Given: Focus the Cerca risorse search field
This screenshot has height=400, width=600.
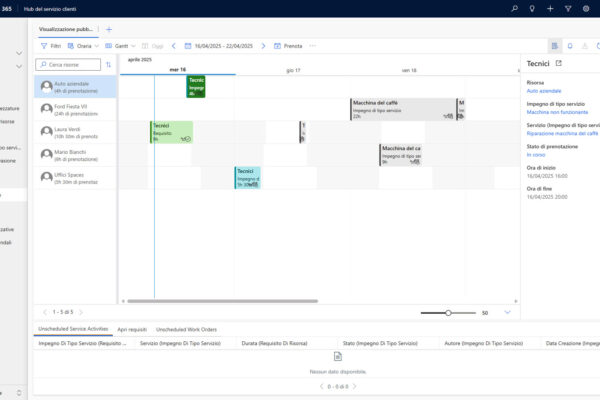Looking at the screenshot, I should point(68,64).
